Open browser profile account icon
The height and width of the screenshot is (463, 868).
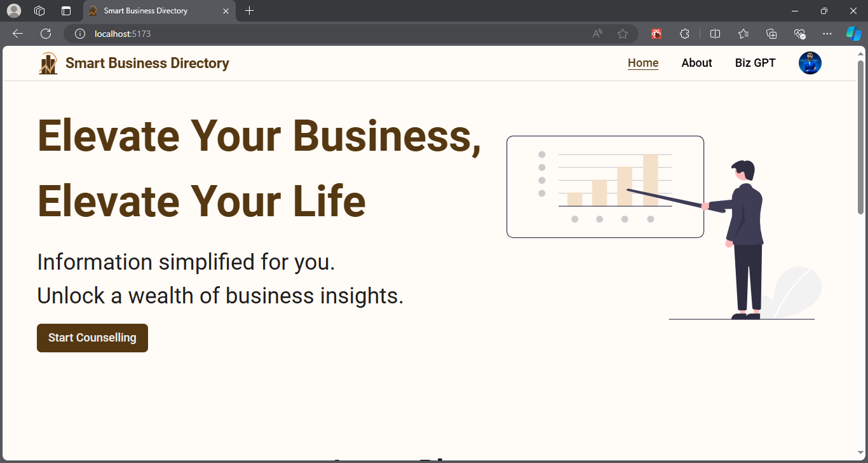coord(13,11)
